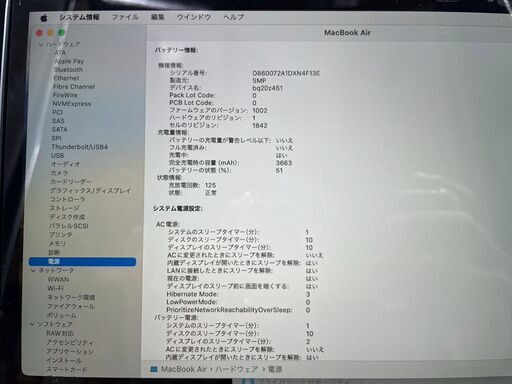This screenshot has width=512, height=384.
Task: Open the システム情報 menu
Action: click(79, 17)
